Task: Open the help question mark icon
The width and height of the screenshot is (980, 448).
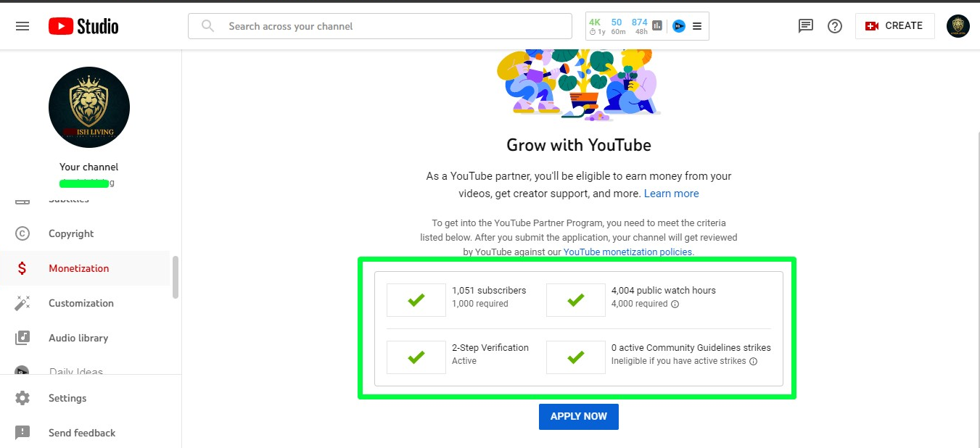Action: [835, 26]
